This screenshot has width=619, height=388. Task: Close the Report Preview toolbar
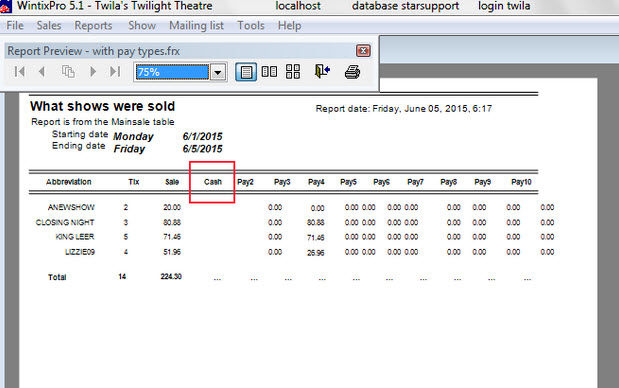pyautogui.click(x=363, y=51)
